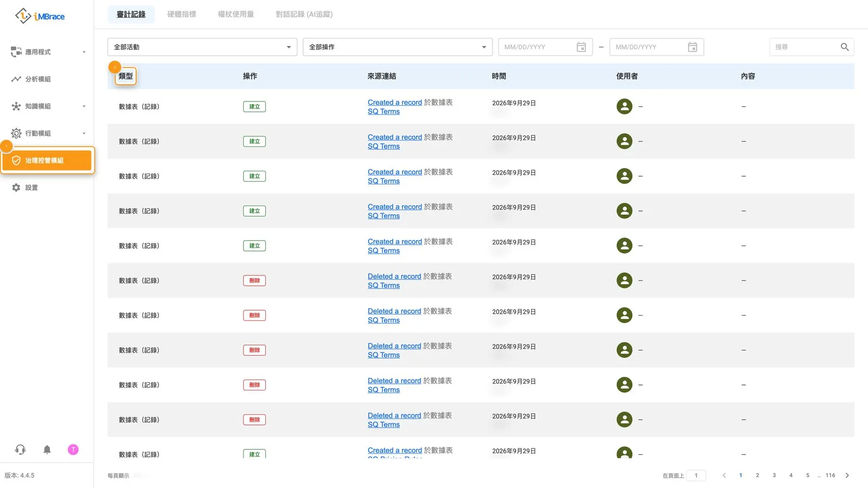Image resolution: width=868 pixels, height=488 pixels.
Task: Click the magnifier search icon
Action: tap(845, 47)
